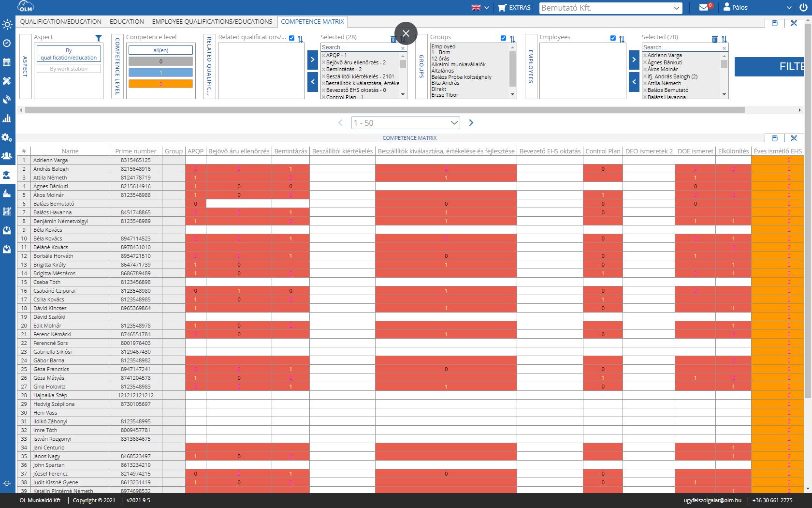Choose gray competence level 0

click(160, 61)
